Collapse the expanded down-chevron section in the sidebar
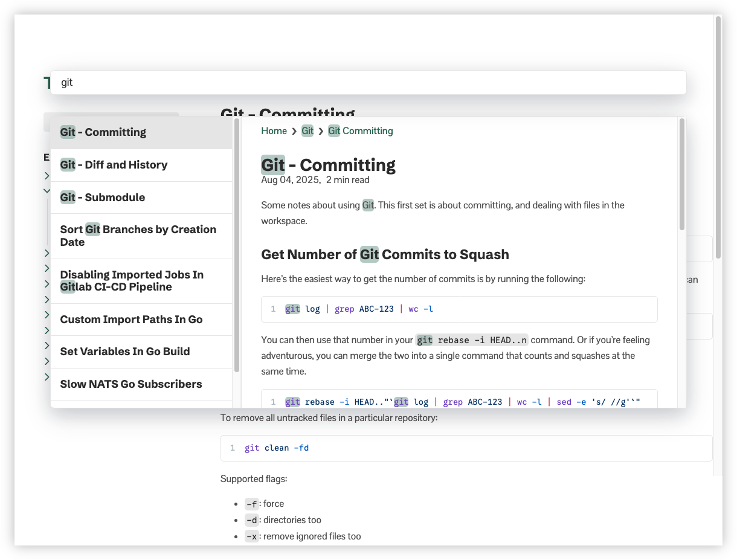Image resolution: width=737 pixels, height=560 pixels. click(47, 191)
